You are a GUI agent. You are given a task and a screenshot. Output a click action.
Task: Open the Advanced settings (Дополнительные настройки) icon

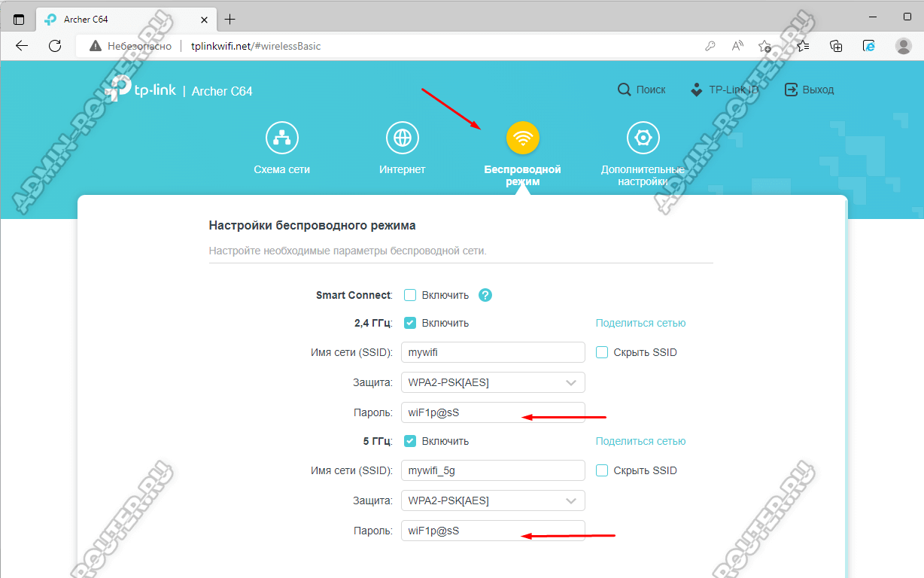tap(643, 138)
